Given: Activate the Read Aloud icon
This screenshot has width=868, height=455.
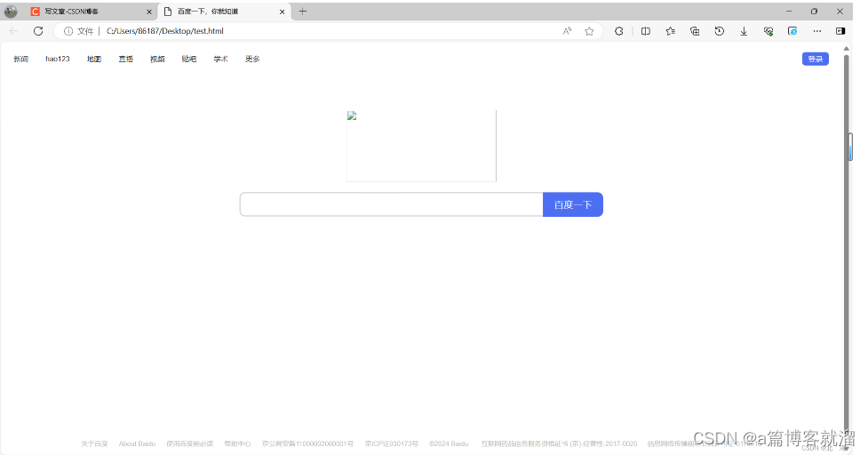Looking at the screenshot, I should point(567,31).
